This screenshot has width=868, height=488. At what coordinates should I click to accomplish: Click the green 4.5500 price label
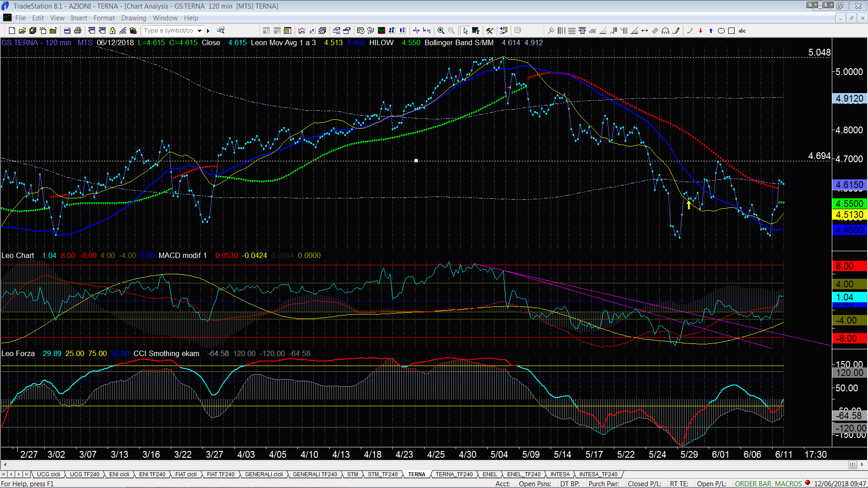(849, 204)
